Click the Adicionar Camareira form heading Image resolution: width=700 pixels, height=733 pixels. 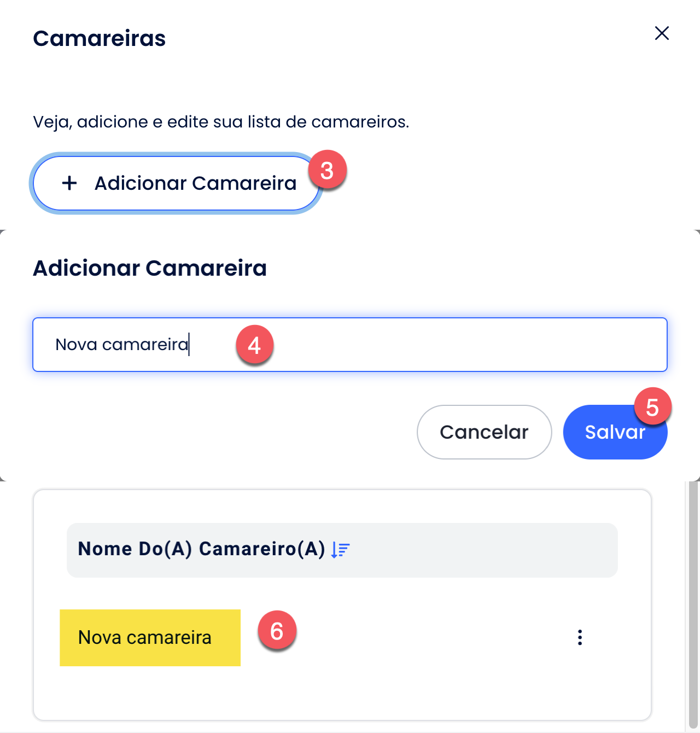tap(150, 268)
